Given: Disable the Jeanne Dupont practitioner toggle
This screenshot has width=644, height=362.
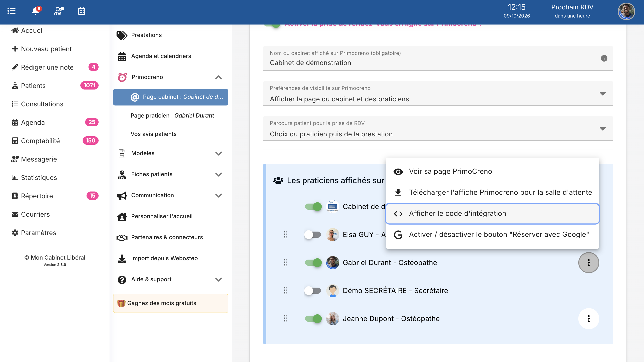Looking at the screenshot, I should coord(313,318).
